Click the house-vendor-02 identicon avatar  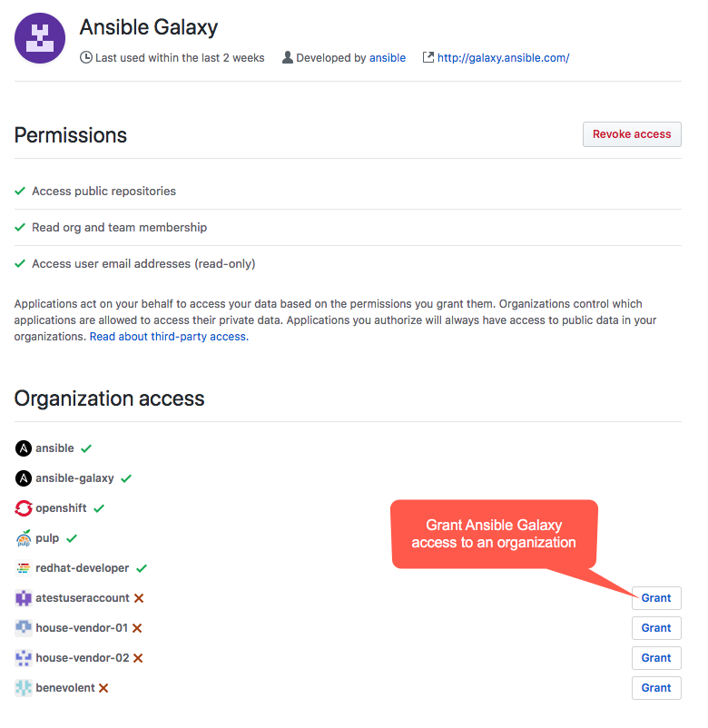[24, 658]
